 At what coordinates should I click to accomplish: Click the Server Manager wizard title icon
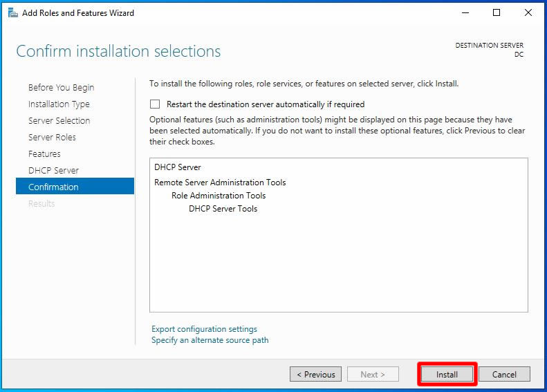pos(13,13)
